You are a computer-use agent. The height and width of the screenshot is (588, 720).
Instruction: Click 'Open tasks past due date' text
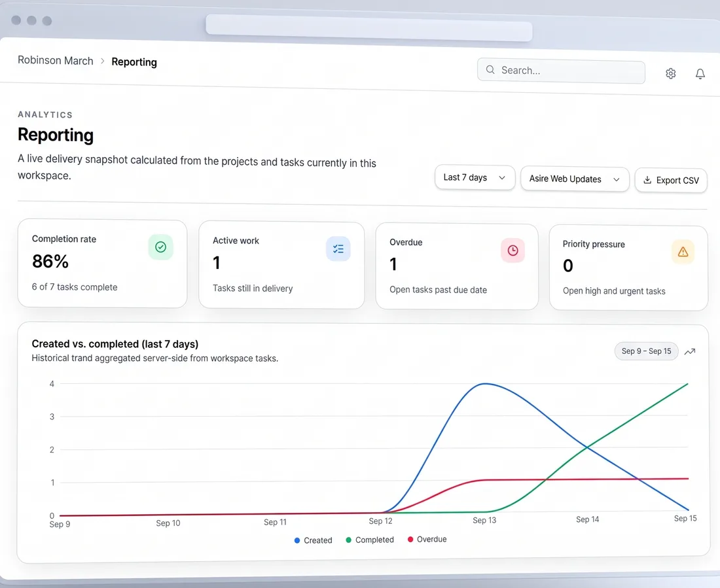pyautogui.click(x=438, y=290)
